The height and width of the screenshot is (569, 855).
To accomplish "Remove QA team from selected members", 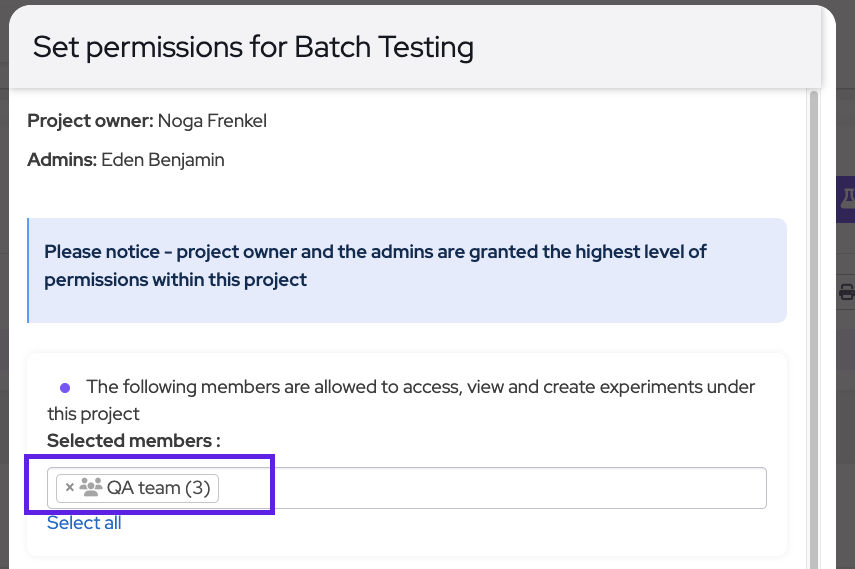I will click(x=69, y=487).
